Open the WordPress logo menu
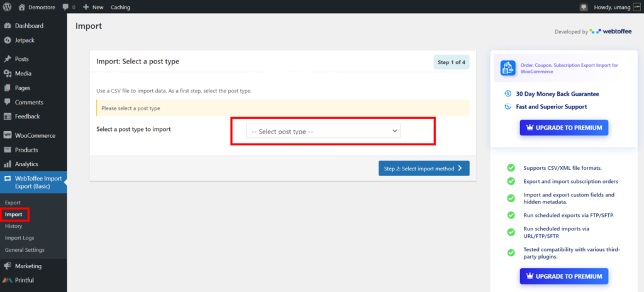The height and width of the screenshot is (292, 644). 8,7
